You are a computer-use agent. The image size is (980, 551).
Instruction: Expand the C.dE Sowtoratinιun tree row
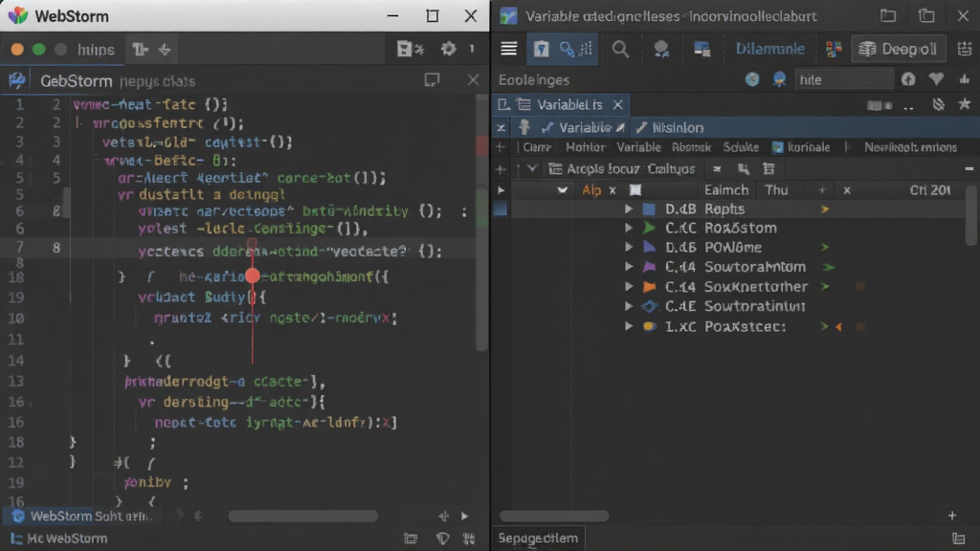pyautogui.click(x=628, y=306)
